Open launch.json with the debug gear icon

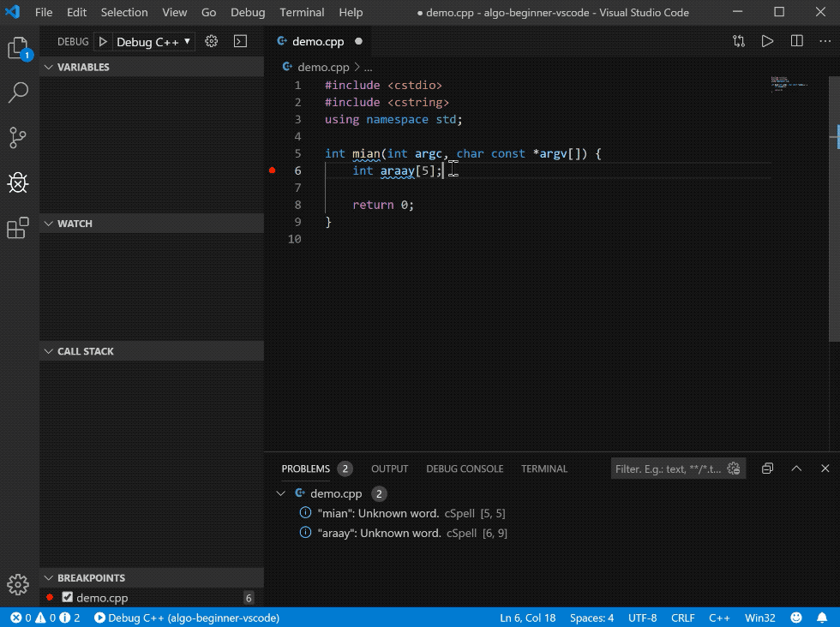212,41
